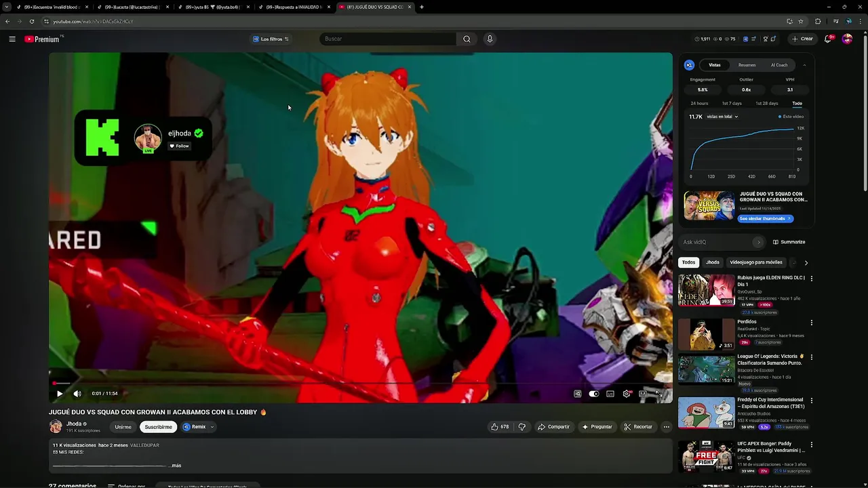Open player settings gear icon
Screen dimensions: 868x488
(x=627, y=394)
